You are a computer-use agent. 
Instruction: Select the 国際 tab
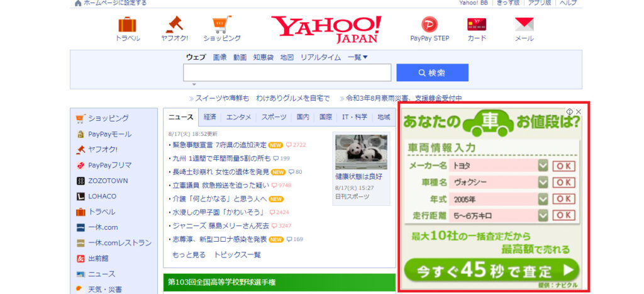[326, 117]
